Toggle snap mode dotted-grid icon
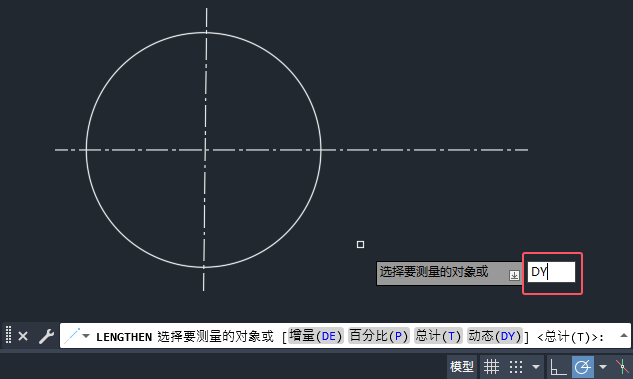Image resolution: width=633 pixels, height=379 pixels. pos(516,367)
